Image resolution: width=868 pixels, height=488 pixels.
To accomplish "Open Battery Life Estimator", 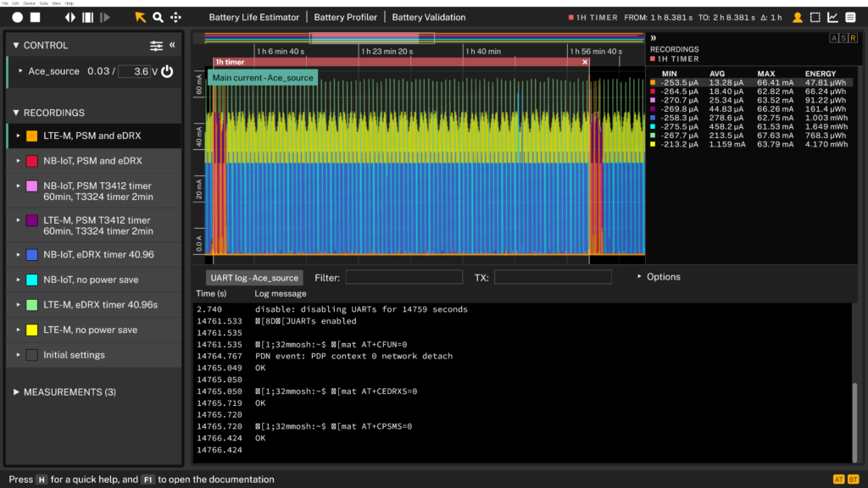I will tap(254, 17).
